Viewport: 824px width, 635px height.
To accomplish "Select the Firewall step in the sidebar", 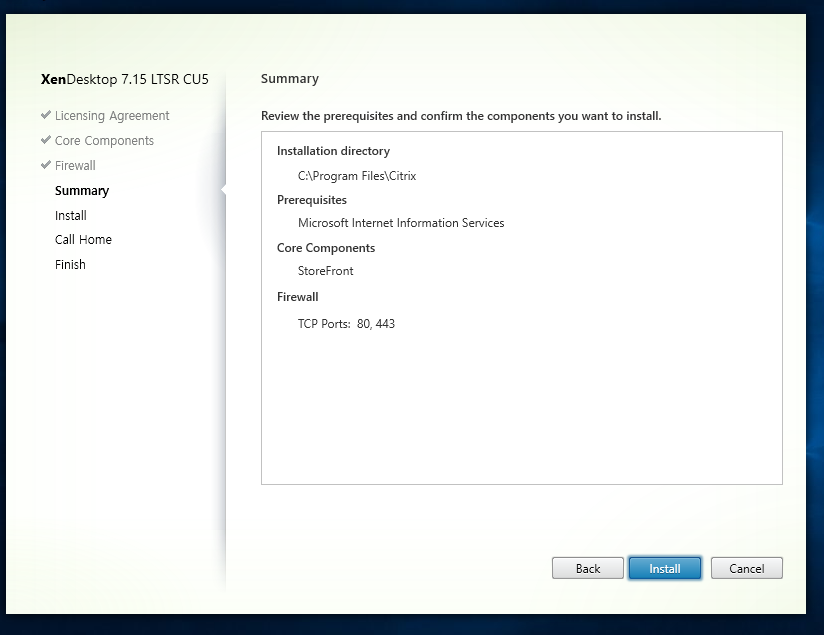I will click(x=75, y=166).
